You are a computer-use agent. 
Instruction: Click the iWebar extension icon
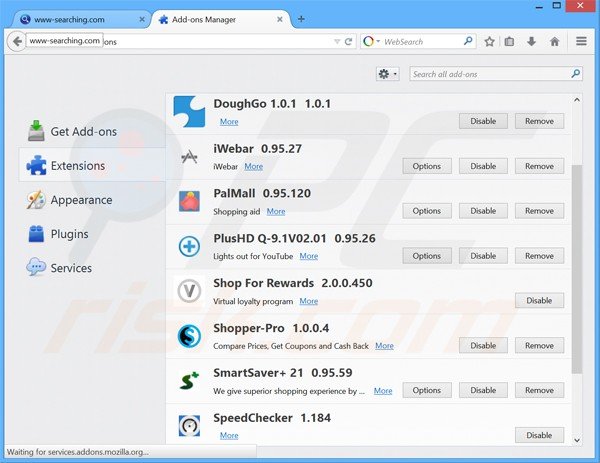pos(189,157)
